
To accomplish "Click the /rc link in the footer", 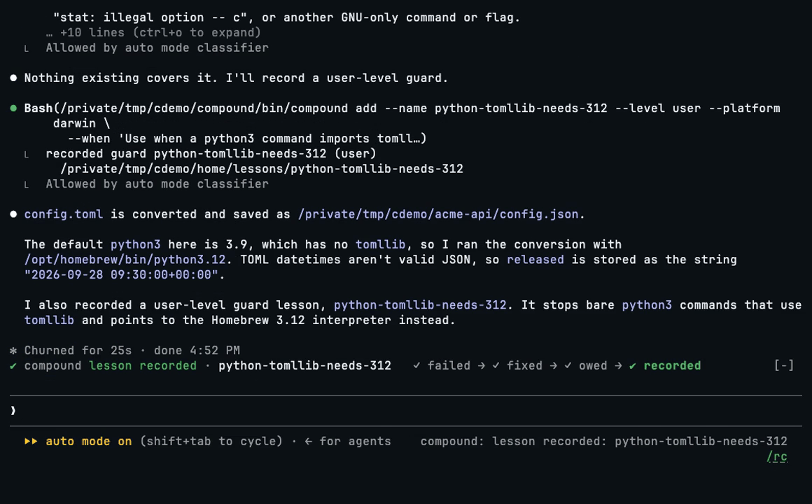I will tap(777, 457).
